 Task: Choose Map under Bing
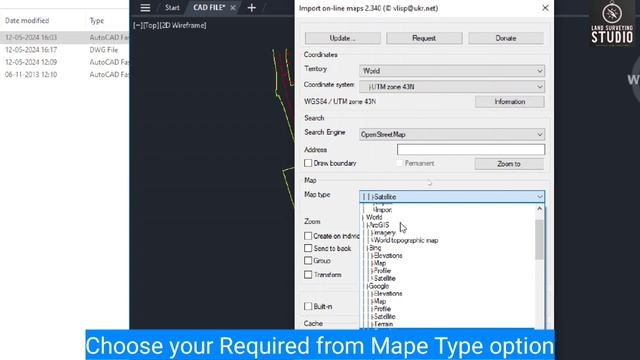click(x=380, y=263)
